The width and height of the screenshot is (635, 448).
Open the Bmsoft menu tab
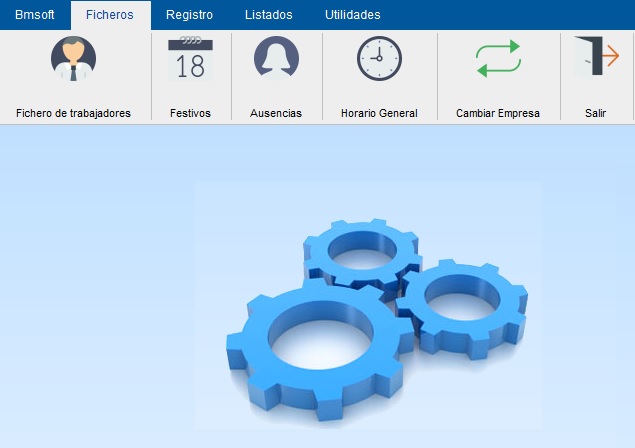click(35, 15)
